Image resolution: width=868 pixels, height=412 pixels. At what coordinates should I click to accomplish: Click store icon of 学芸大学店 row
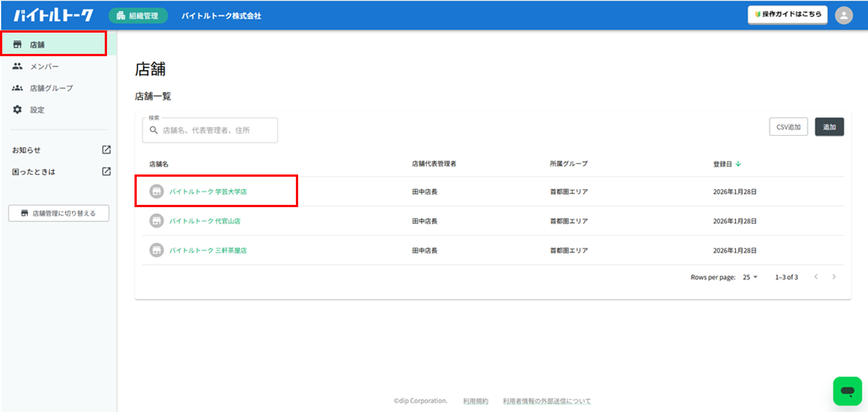[x=156, y=191]
